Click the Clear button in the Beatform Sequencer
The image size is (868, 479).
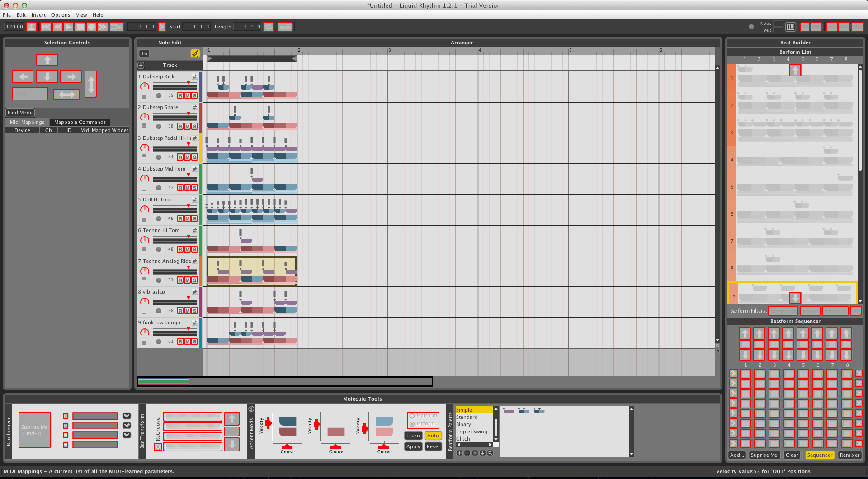(792, 455)
